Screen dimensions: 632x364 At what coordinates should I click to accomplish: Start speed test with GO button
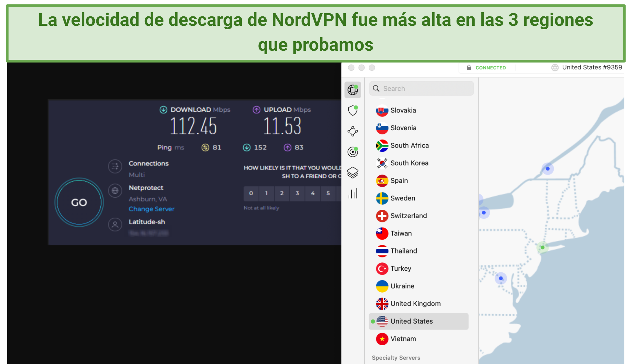tap(79, 202)
